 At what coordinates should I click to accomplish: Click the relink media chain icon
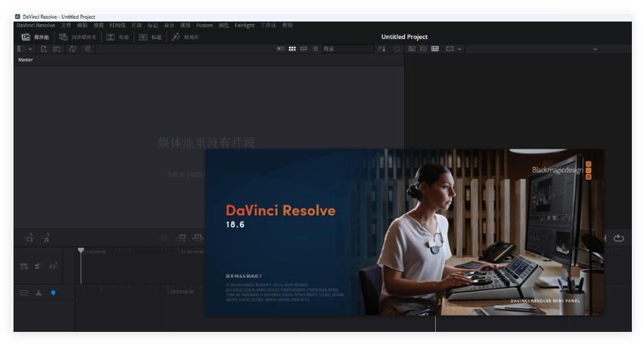tap(87, 48)
